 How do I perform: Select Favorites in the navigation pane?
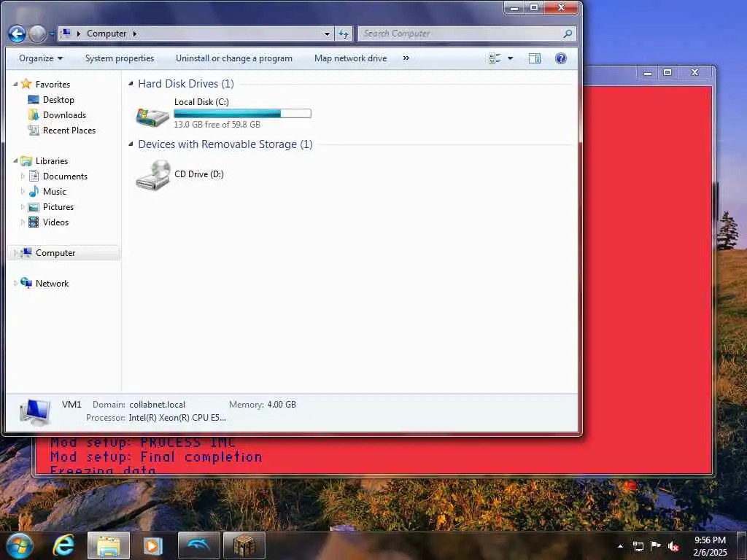click(x=53, y=85)
